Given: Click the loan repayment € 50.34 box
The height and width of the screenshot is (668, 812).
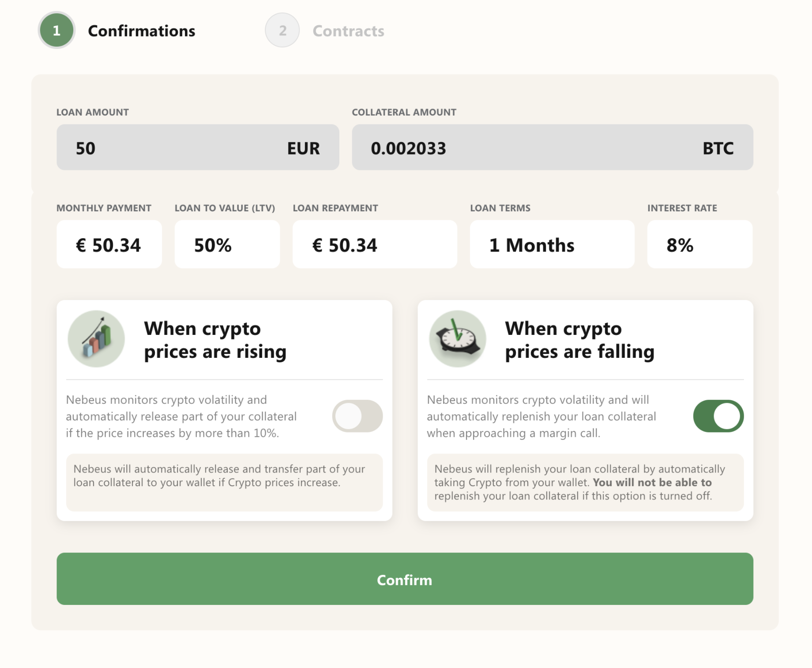Looking at the screenshot, I should 375,244.
